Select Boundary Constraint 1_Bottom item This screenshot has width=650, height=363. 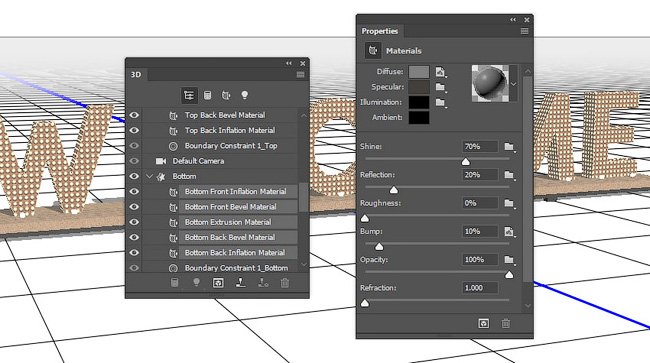click(x=236, y=268)
